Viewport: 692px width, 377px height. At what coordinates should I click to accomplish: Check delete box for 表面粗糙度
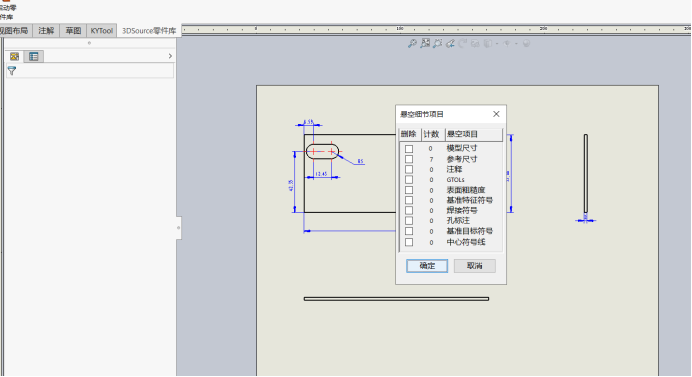409,190
